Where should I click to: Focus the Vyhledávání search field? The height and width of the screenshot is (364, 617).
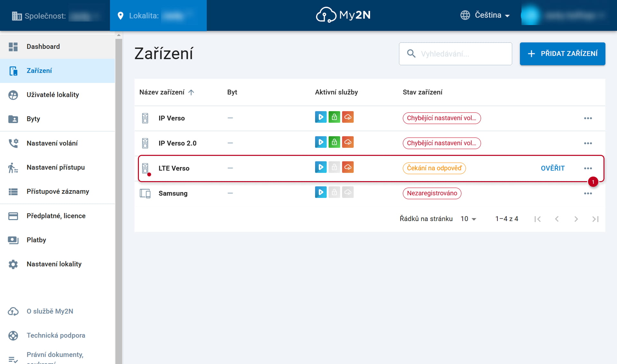(x=455, y=54)
